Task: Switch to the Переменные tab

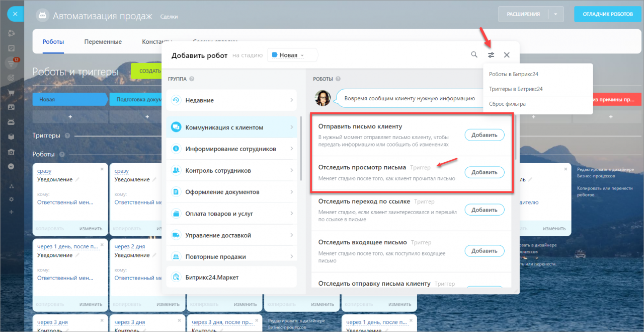Action: (103, 42)
